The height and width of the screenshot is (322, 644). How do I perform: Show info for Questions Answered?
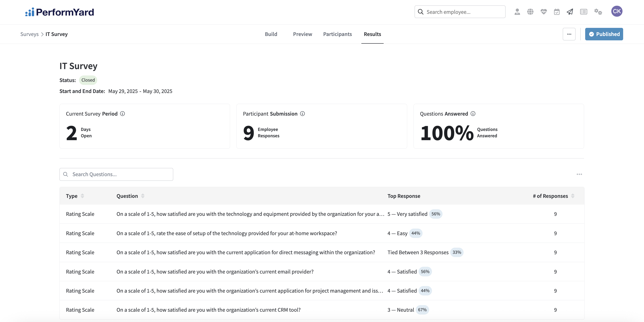473,114
